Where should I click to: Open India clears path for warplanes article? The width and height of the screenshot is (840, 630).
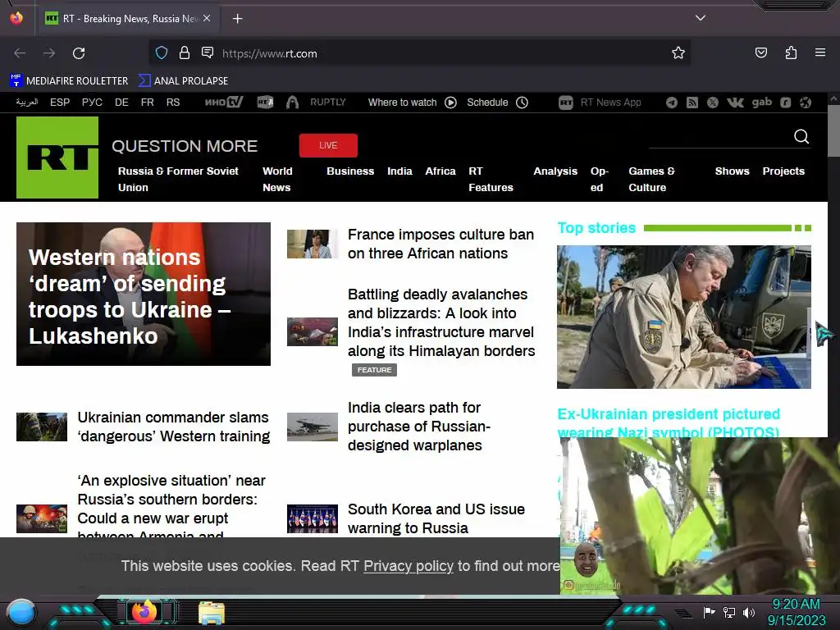(x=419, y=427)
